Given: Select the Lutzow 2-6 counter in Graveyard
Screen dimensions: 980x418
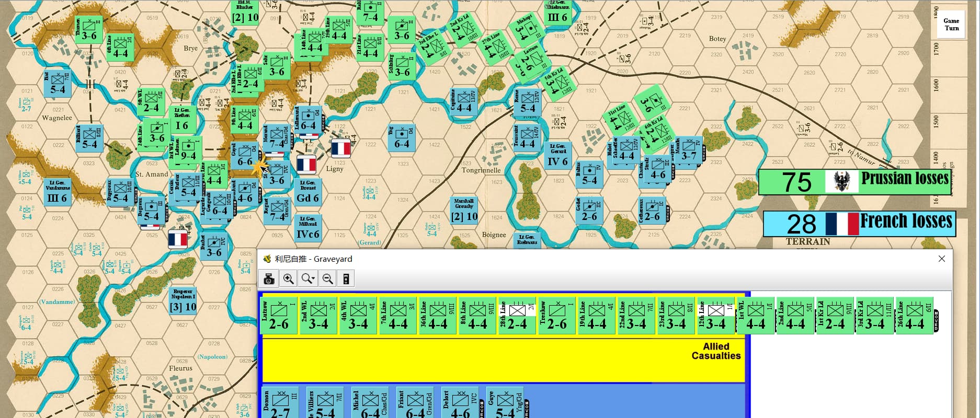Looking at the screenshot, I should click(x=279, y=316).
